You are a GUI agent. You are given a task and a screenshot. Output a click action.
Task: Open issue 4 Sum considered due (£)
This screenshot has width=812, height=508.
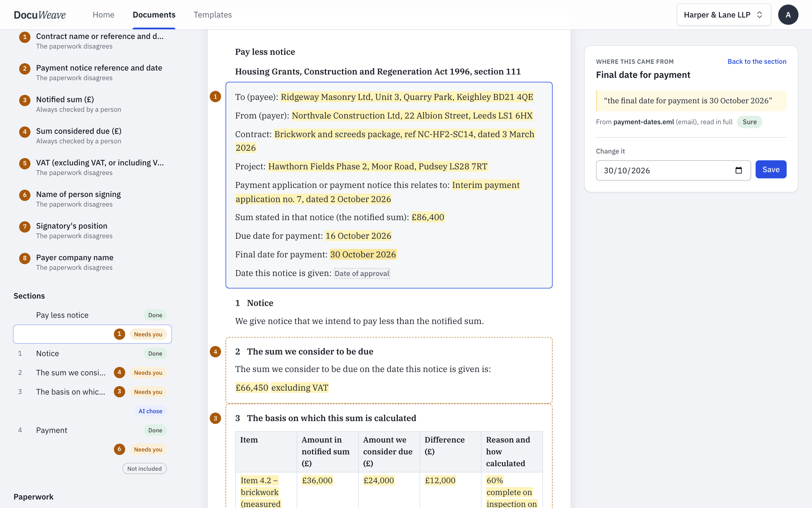(92, 135)
